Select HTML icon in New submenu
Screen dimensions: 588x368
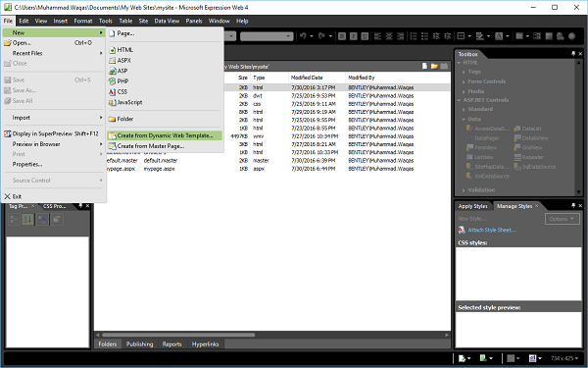112,50
